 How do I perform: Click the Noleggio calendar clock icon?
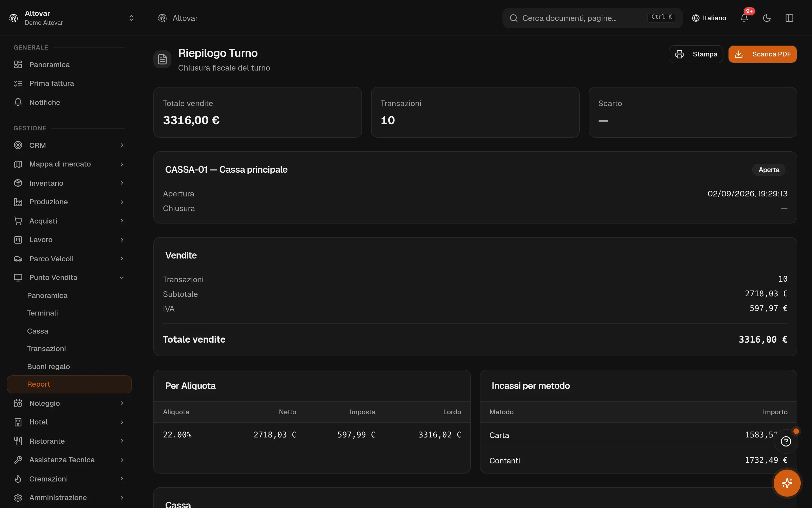coord(18,403)
